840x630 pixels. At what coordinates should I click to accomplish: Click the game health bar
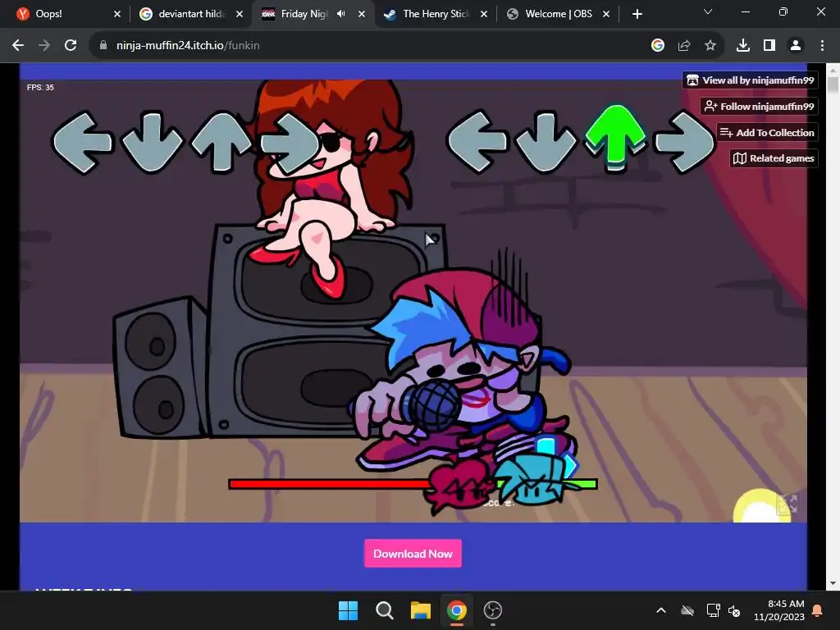pos(413,484)
